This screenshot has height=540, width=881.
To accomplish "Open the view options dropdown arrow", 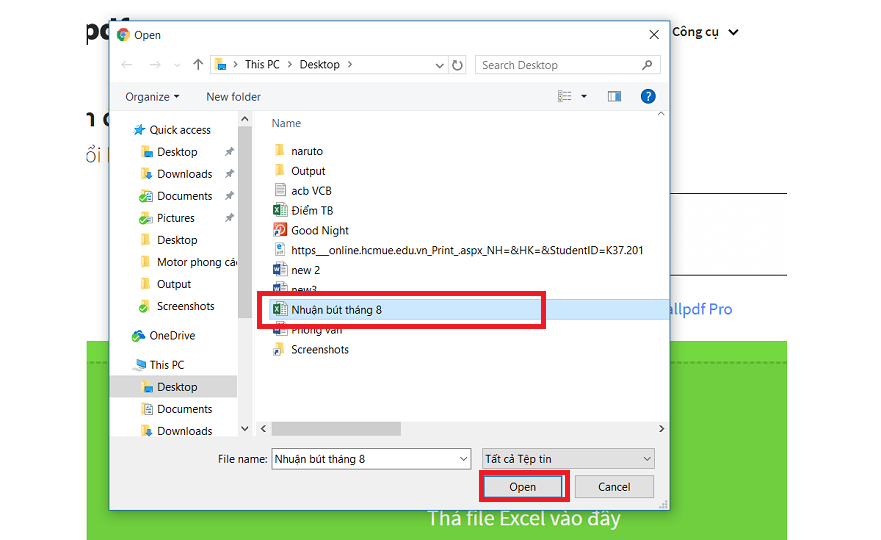I will pos(584,97).
